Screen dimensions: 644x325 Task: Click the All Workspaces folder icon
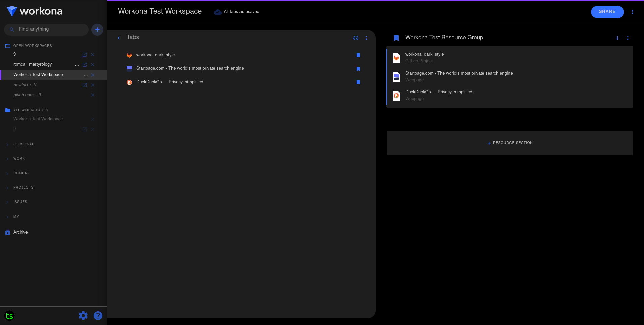pyautogui.click(x=8, y=110)
